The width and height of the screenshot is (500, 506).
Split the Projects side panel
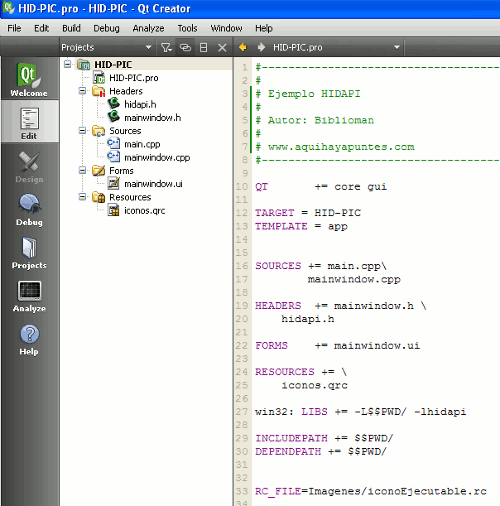coord(203,48)
